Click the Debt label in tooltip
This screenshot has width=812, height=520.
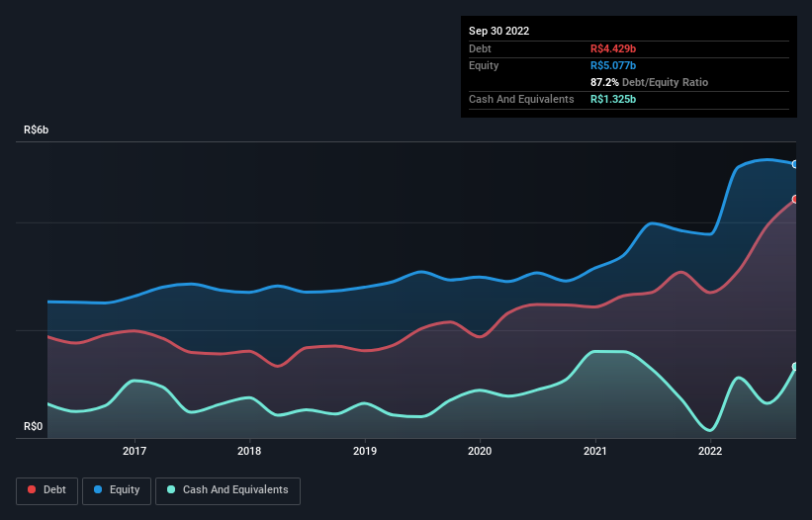pos(480,48)
